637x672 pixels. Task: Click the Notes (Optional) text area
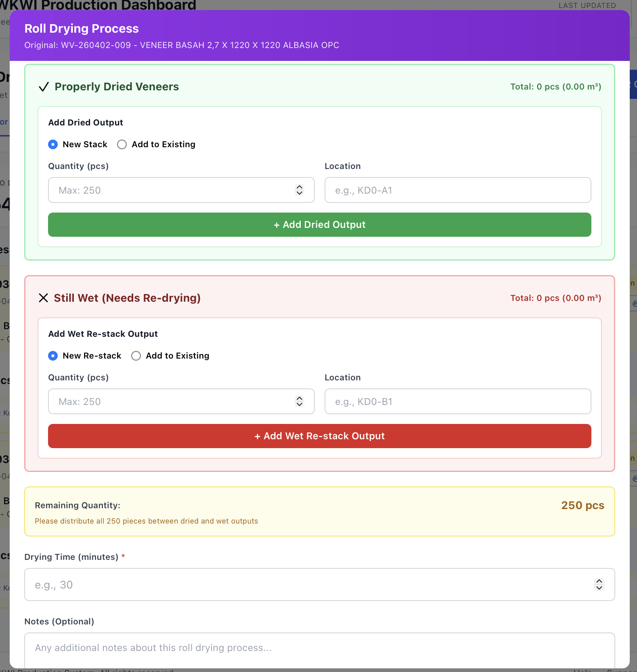319,649
